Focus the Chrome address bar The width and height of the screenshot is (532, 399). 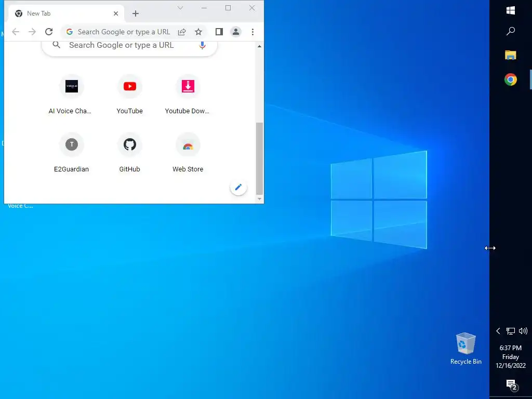124,32
